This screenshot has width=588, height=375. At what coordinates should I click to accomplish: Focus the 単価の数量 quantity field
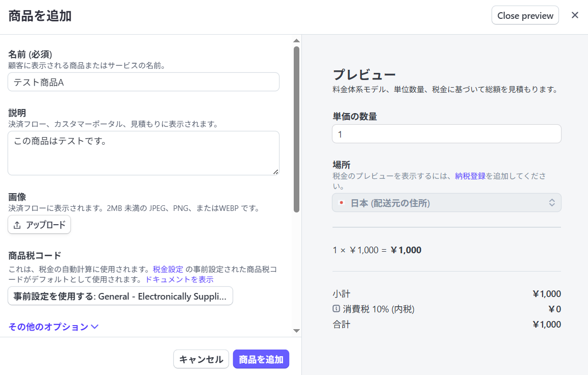pyautogui.click(x=446, y=134)
